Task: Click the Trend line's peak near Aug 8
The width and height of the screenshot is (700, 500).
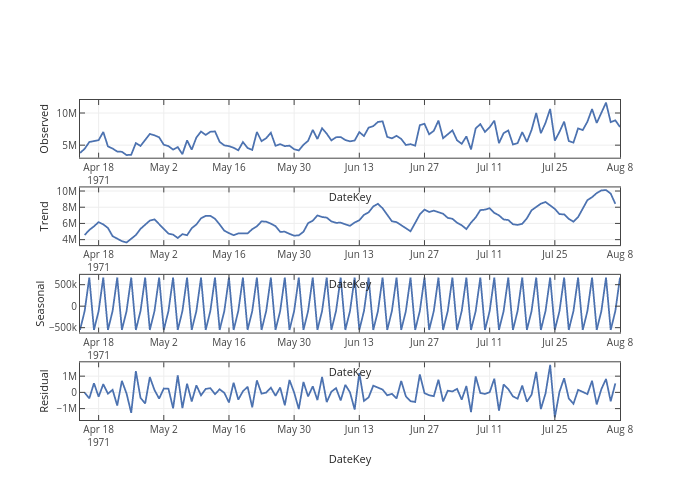Action: pos(604,190)
